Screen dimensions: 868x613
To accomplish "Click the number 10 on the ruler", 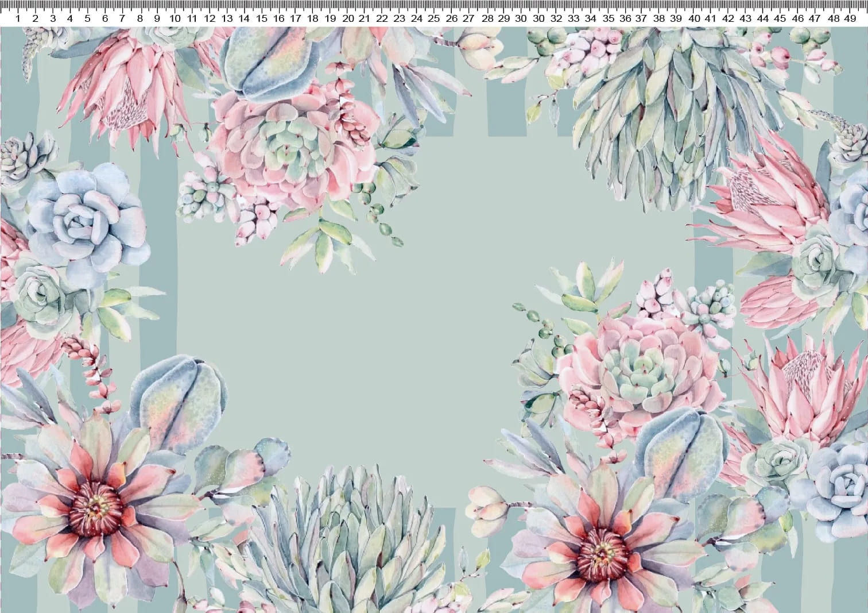I will pyautogui.click(x=175, y=18).
